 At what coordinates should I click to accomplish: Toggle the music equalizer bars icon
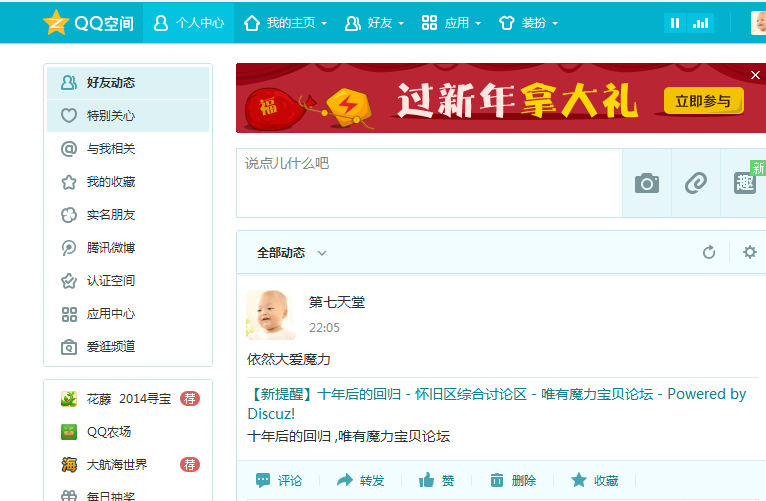(700, 23)
